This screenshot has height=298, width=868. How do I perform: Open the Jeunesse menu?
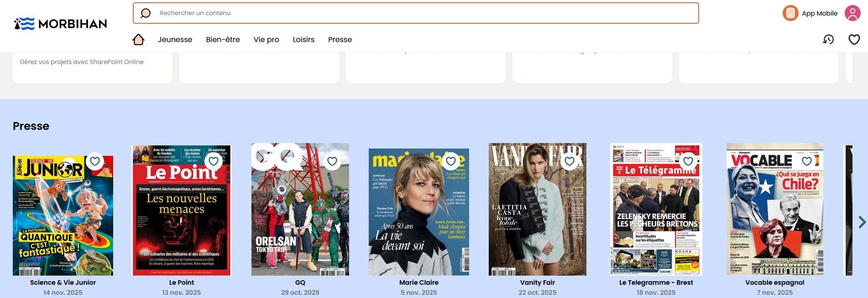175,40
